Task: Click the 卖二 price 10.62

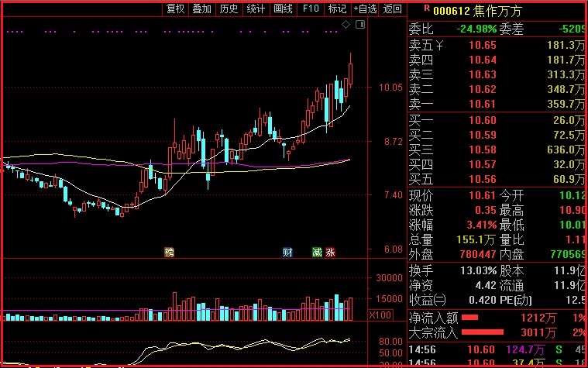Action: click(x=482, y=89)
